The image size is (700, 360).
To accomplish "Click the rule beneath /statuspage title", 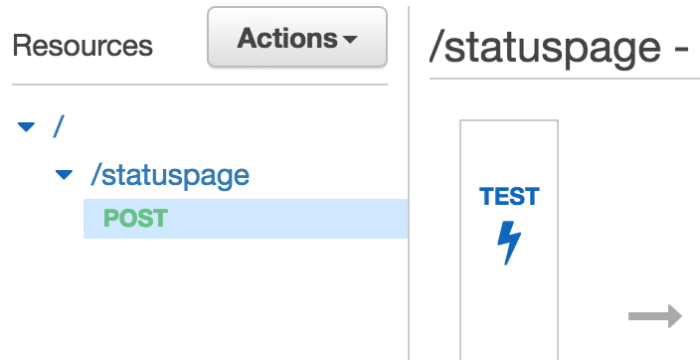I will [x=564, y=79].
